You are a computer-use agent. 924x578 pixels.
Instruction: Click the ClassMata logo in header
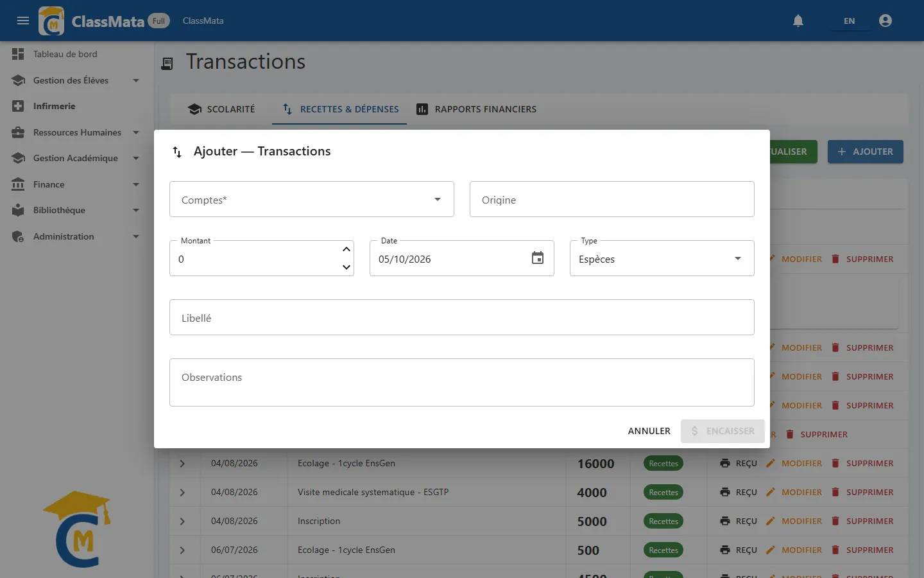(51, 21)
